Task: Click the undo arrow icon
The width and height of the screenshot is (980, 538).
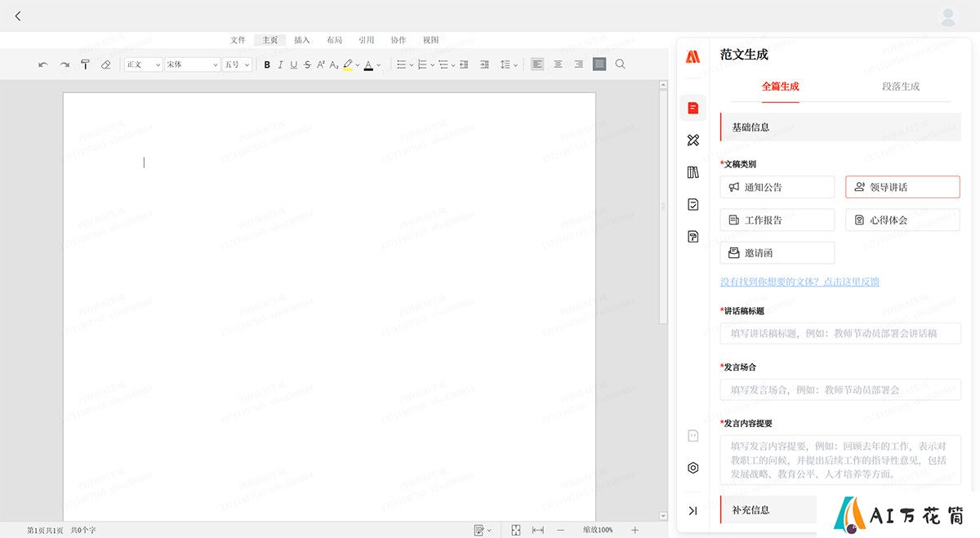Action: [43, 64]
